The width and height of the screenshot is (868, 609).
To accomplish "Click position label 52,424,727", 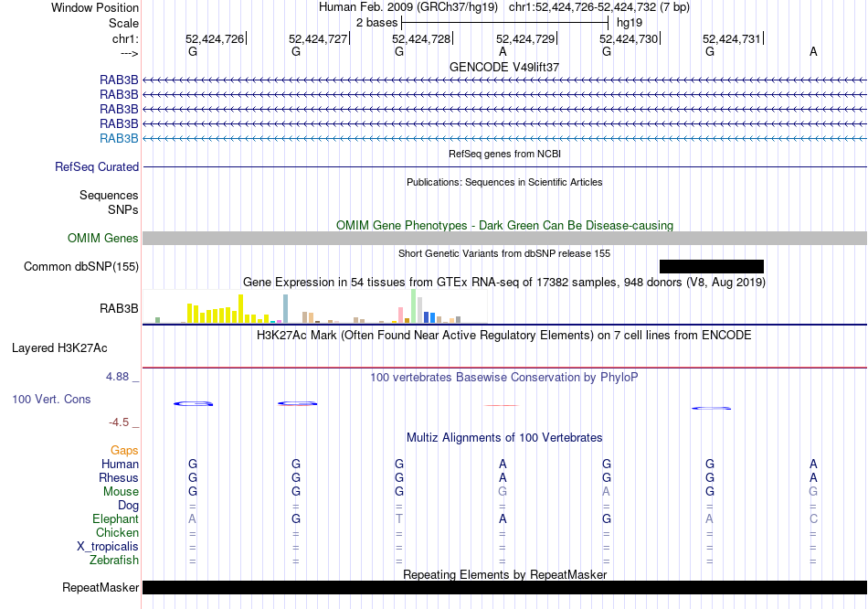I will coord(318,38).
